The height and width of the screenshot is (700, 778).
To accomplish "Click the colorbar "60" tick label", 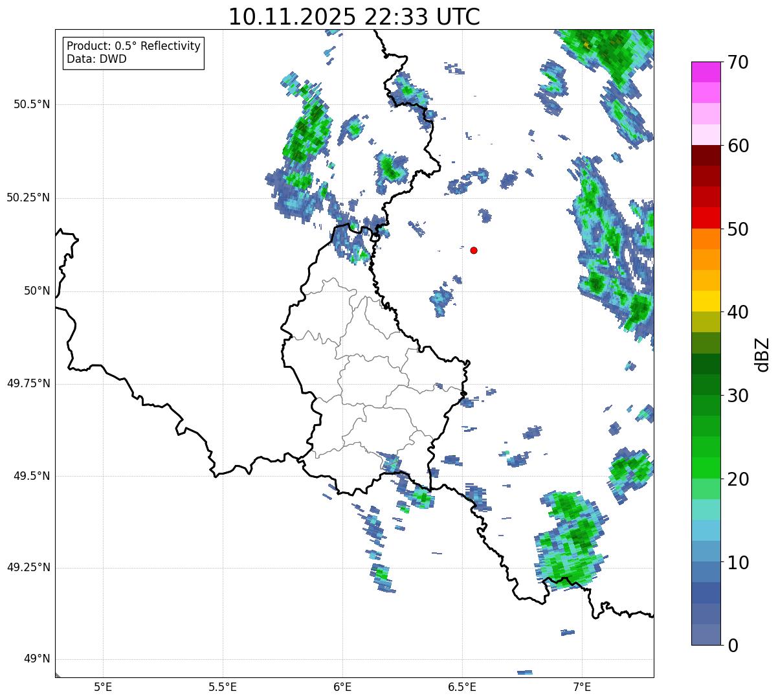I will (739, 146).
